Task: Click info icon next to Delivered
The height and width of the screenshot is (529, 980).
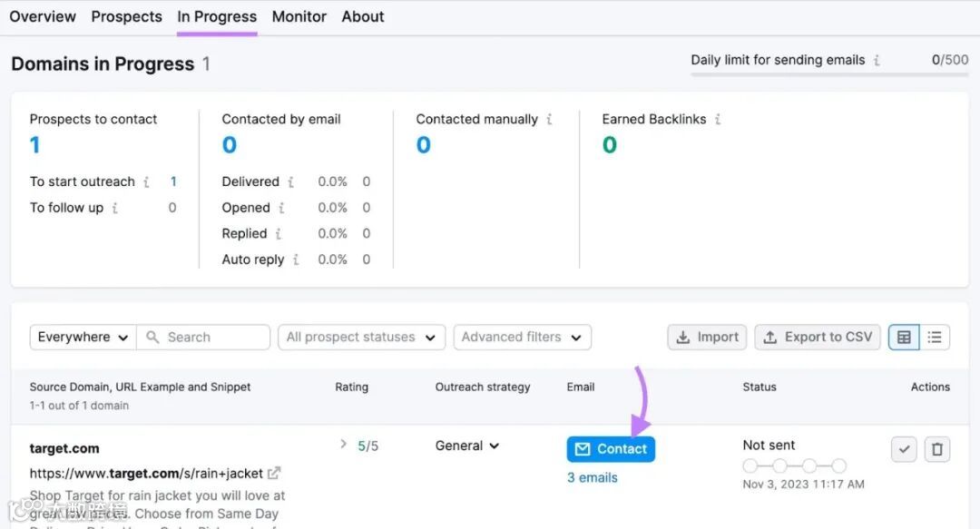Action: (x=290, y=181)
